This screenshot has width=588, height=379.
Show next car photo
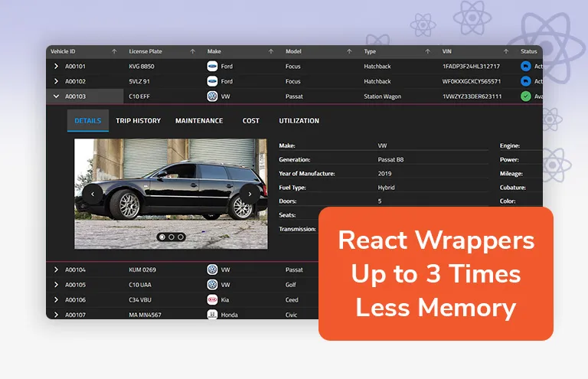point(250,194)
